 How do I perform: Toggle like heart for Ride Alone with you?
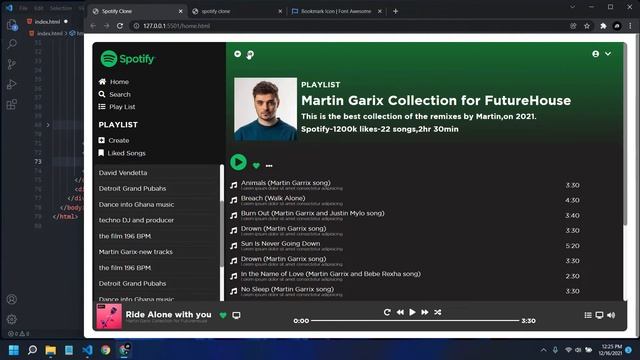(223, 315)
